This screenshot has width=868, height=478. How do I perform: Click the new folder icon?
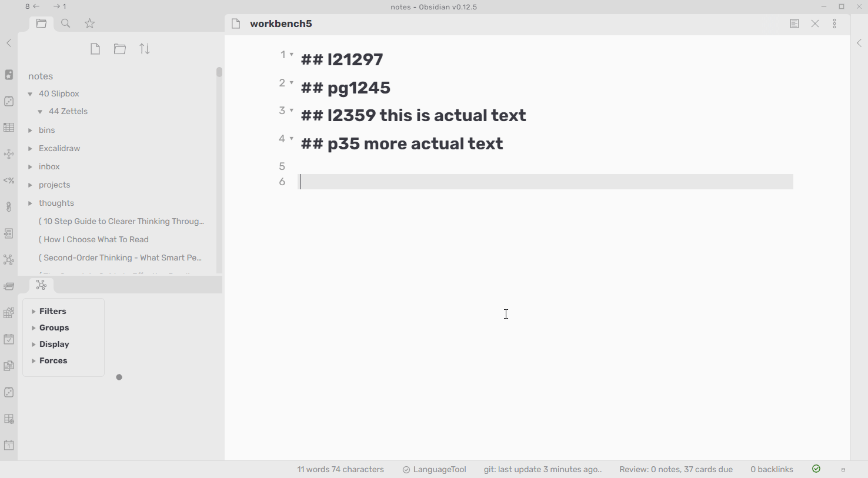point(120,49)
